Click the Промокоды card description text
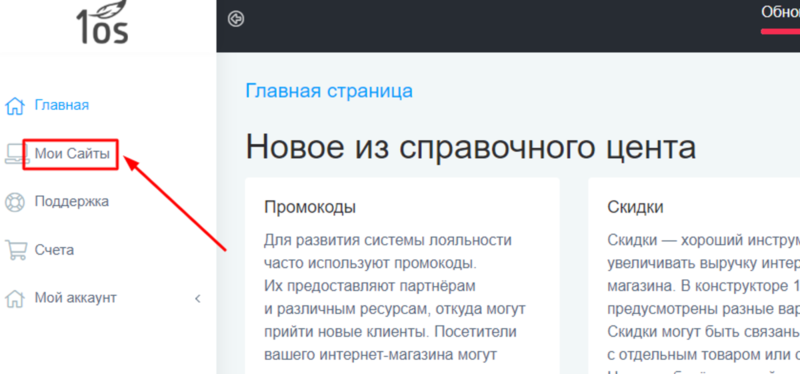The height and width of the screenshot is (374, 800). 395,296
